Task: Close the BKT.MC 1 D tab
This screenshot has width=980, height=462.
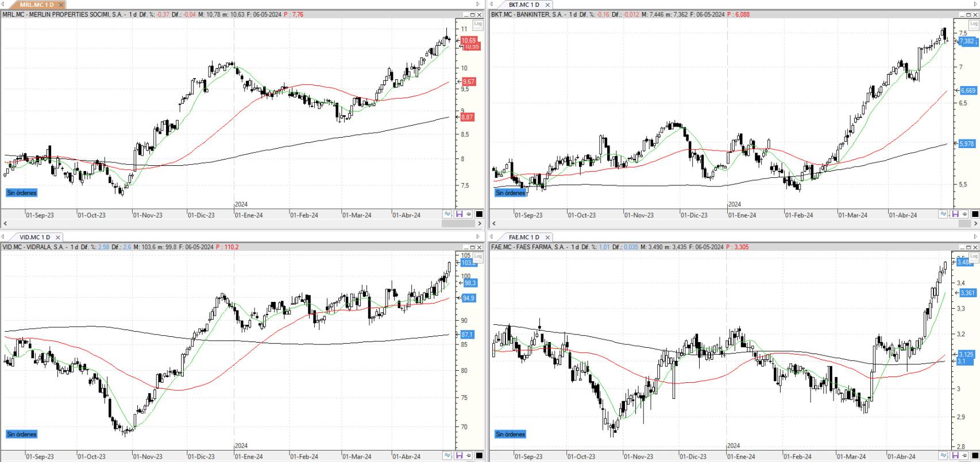Action: point(547,5)
